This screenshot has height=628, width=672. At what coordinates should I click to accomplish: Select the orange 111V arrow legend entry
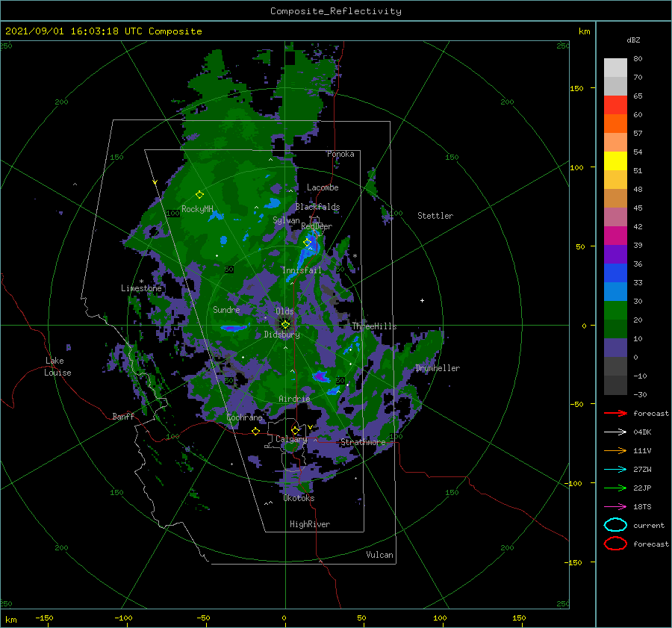point(615,450)
